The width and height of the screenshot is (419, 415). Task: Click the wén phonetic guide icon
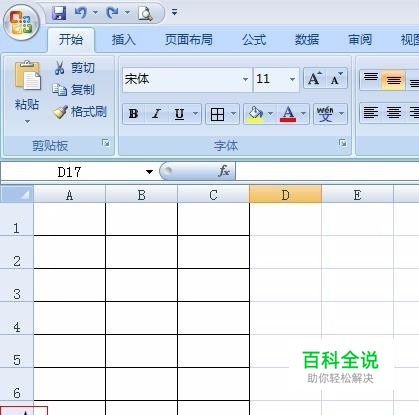325,114
